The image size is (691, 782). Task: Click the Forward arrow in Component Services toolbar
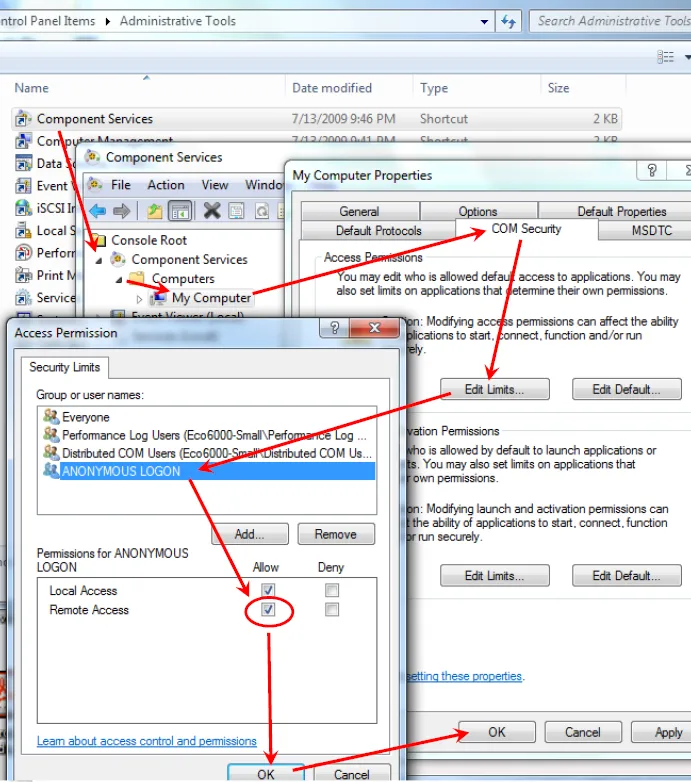pos(121,211)
